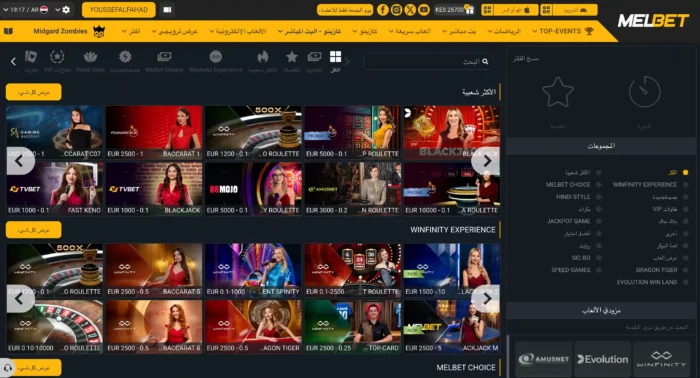700x378 pixels.
Task: Open the TVBET Fast Keno game thumbnail
Action: pyautogui.click(x=54, y=189)
